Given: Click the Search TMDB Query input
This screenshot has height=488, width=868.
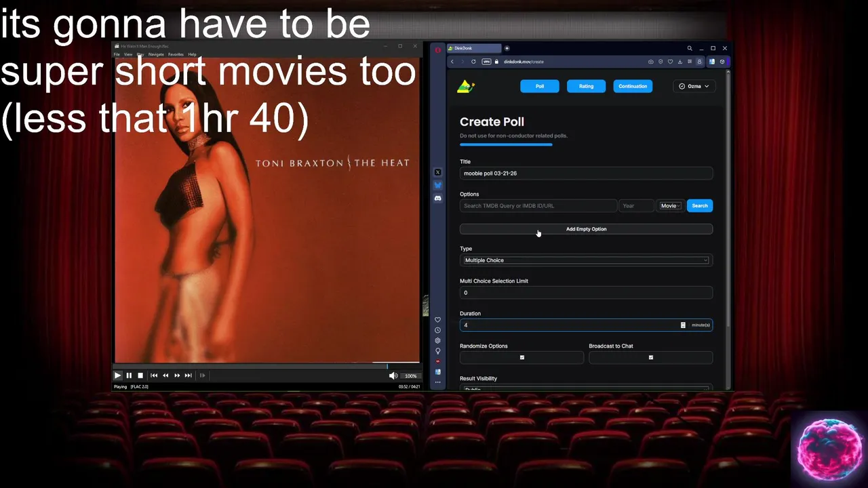Looking at the screenshot, I should (x=538, y=205).
